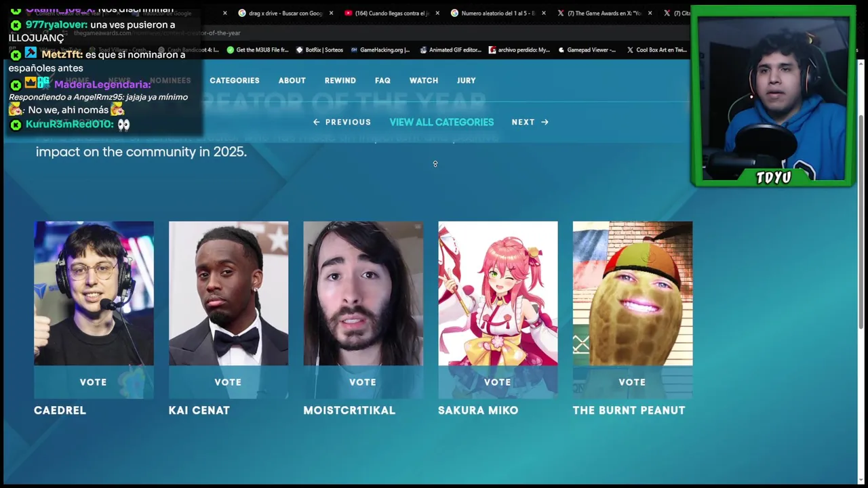868x488 pixels.
Task: Click KuruR3mRed010's chat username
Action: [69, 125]
